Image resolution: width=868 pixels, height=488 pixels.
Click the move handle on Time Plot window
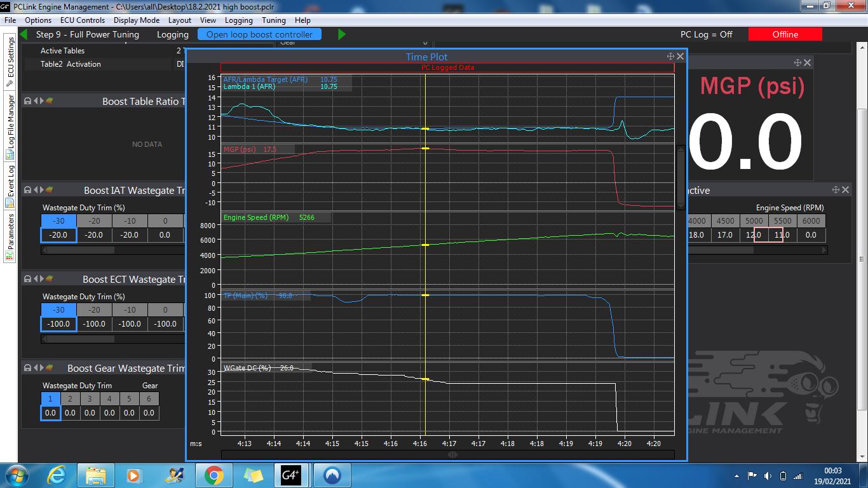tap(670, 57)
